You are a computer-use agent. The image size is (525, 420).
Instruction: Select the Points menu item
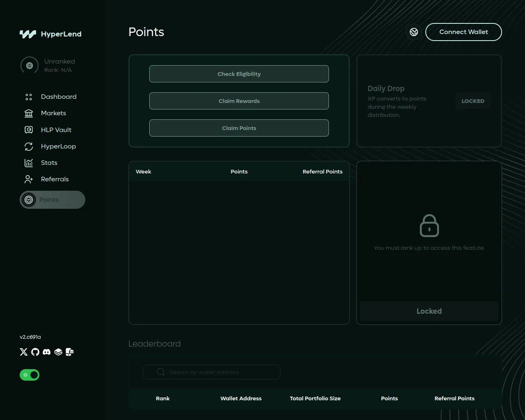(x=52, y=200)
